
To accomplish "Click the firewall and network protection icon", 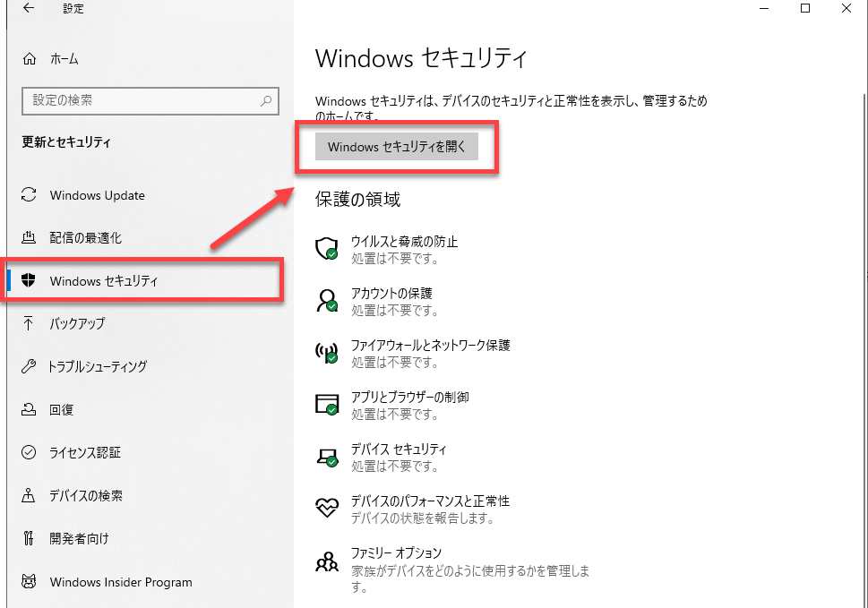I will pyautogui.click(x=327, y=353).
